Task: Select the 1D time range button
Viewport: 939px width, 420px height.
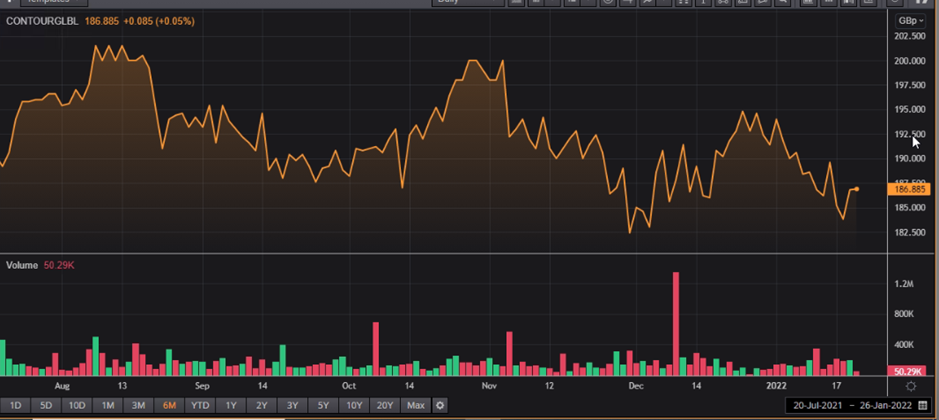Action: [x=15, y=406]
